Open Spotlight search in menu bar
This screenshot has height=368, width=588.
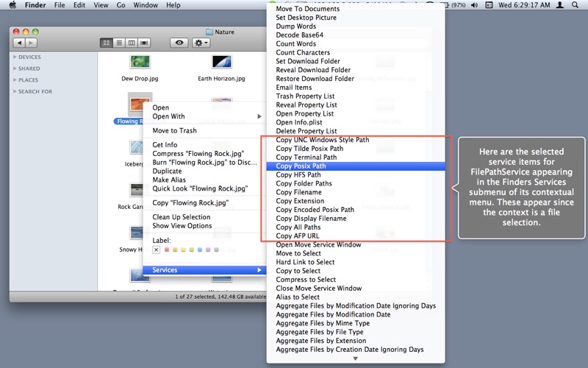[x=575, y=5]
